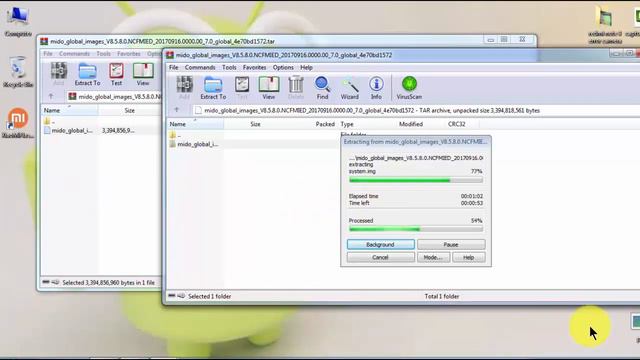Click the back window archive path field
The width and height of the screenshot is (640, 360).
point(114,96)
